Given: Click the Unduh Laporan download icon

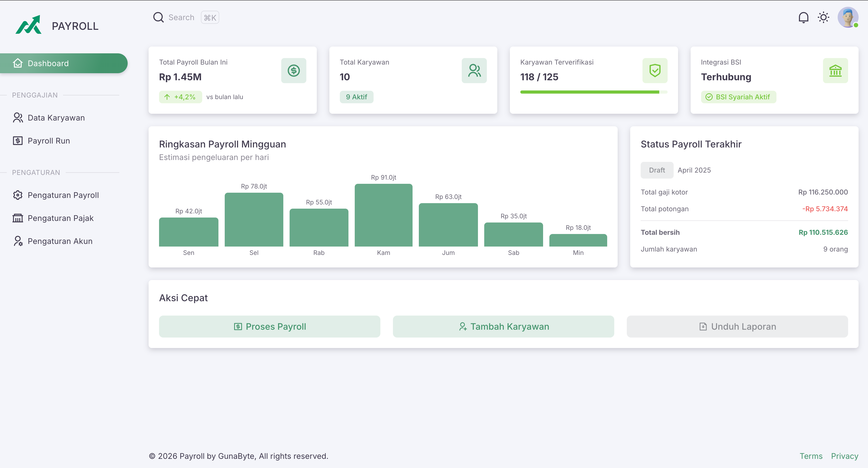Looking at the screenshot, I should pyautogui.click(x=703, y=327).
